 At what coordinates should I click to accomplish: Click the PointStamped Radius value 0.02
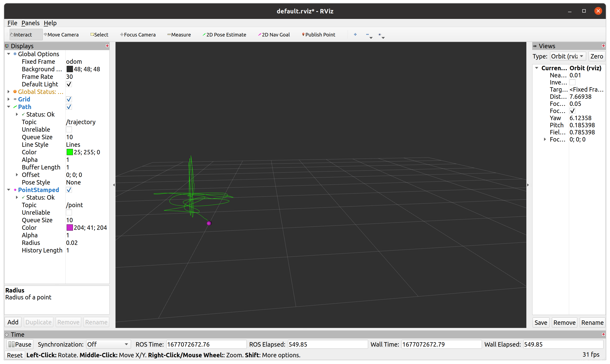72,243
